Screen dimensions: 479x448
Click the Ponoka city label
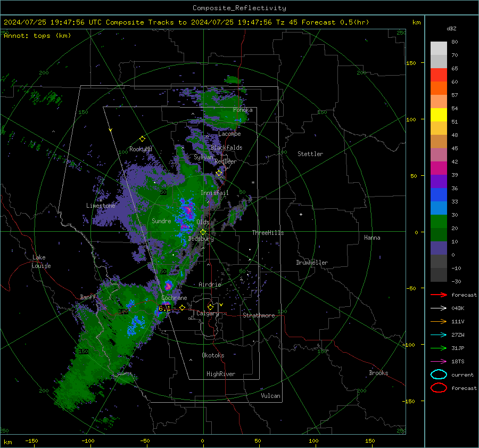tap(243, 110)
